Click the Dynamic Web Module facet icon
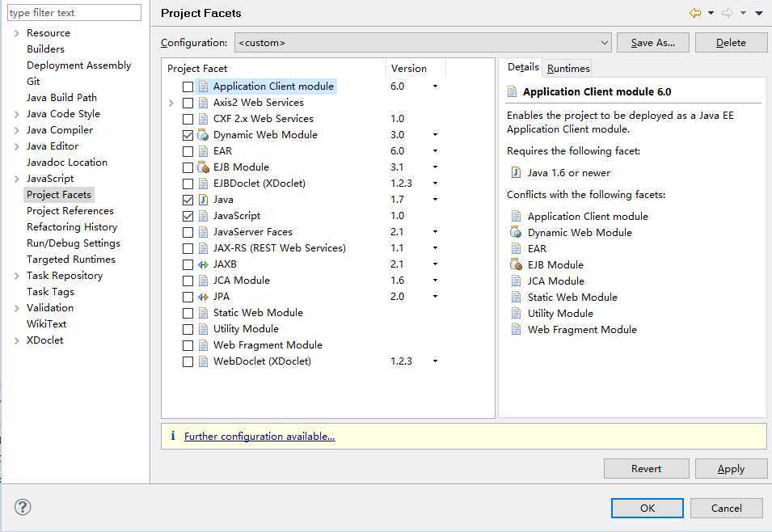 click(x=203, y=135)
